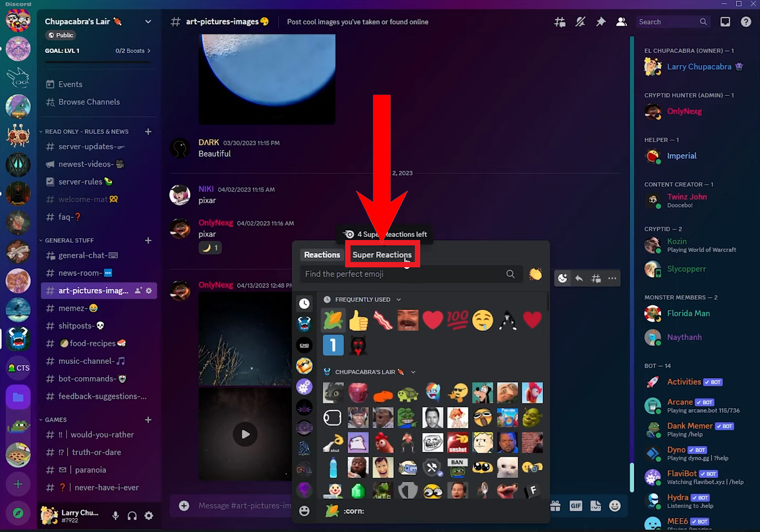Screen dimensions: 760x532
Task: Open the sticker picker icon
Action: coord(595,506)
